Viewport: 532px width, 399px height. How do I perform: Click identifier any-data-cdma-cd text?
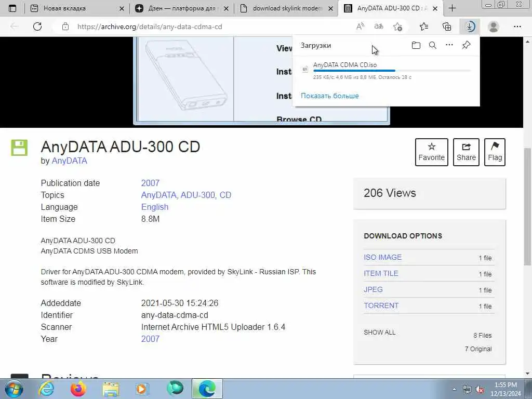point(175,315)
